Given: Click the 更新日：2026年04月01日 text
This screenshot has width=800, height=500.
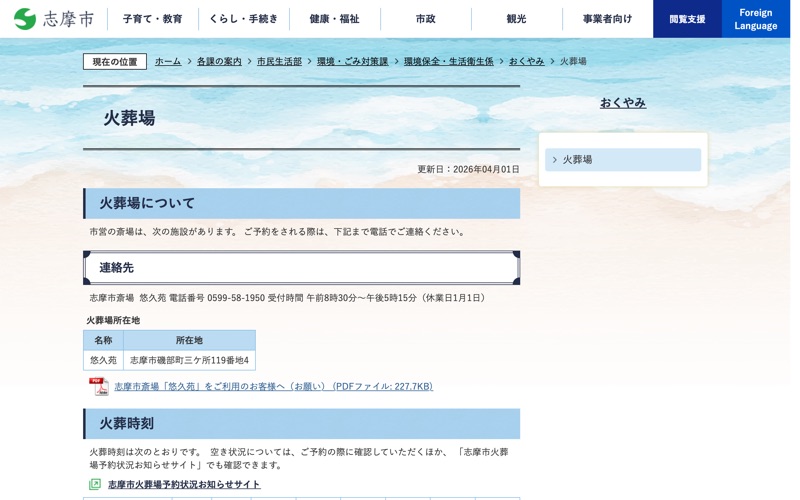Looking at the screenshot, I should (x=468, y=169).
